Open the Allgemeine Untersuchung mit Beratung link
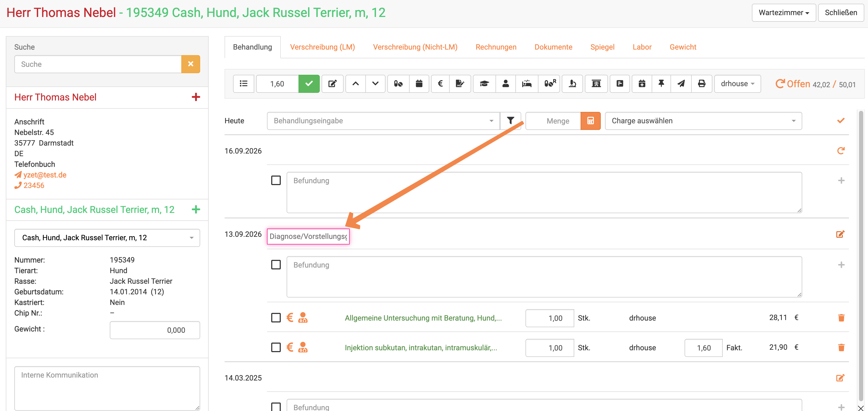 (x=423, y=318)
